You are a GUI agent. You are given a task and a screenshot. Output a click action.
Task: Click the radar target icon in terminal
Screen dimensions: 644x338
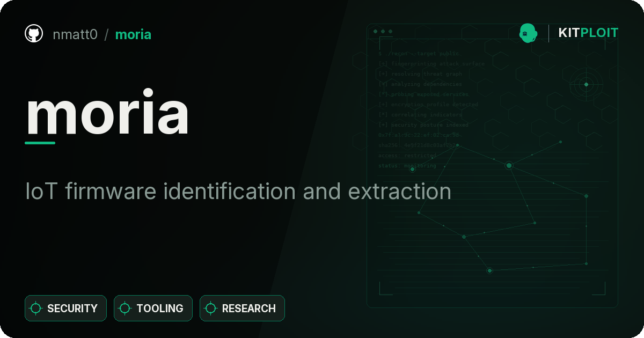point(586,84)
